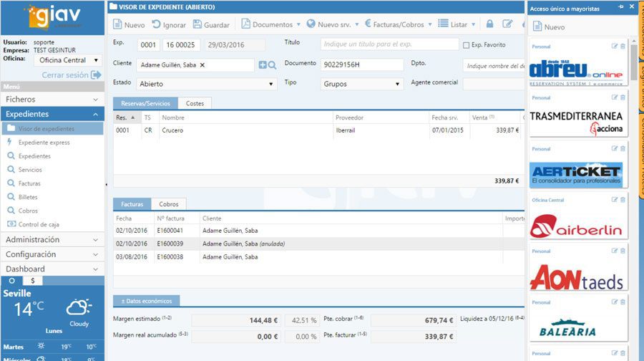644x361 pixels.
Task: Select the currency dollar widget tab
Action: coord(32,281)
